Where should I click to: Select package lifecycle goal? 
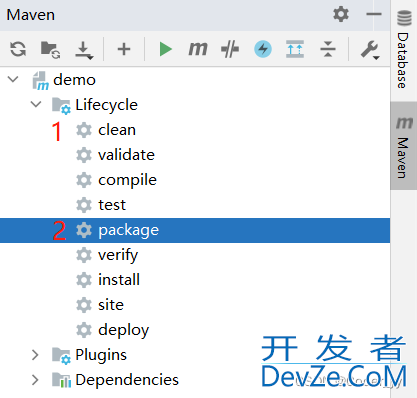(x=195, y=230)
